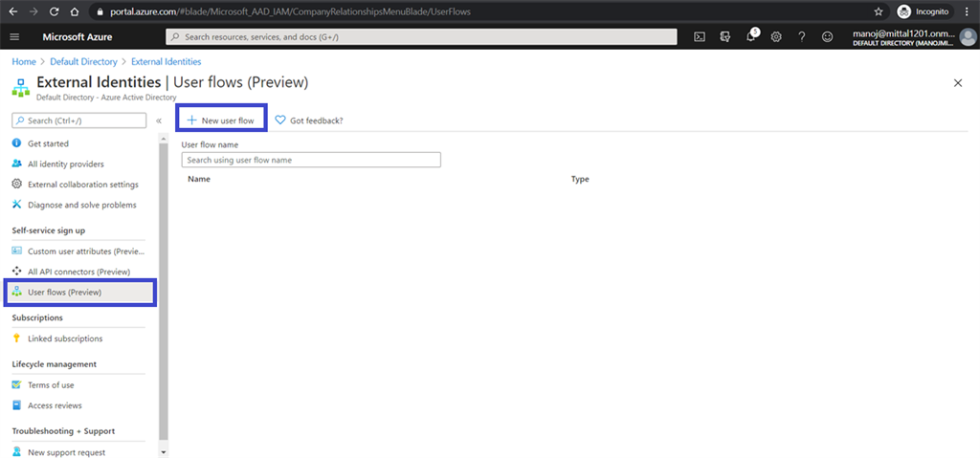Click the Incognito profile indicator
This screenshot has width=980, height=458.
(x=924, y=11)
